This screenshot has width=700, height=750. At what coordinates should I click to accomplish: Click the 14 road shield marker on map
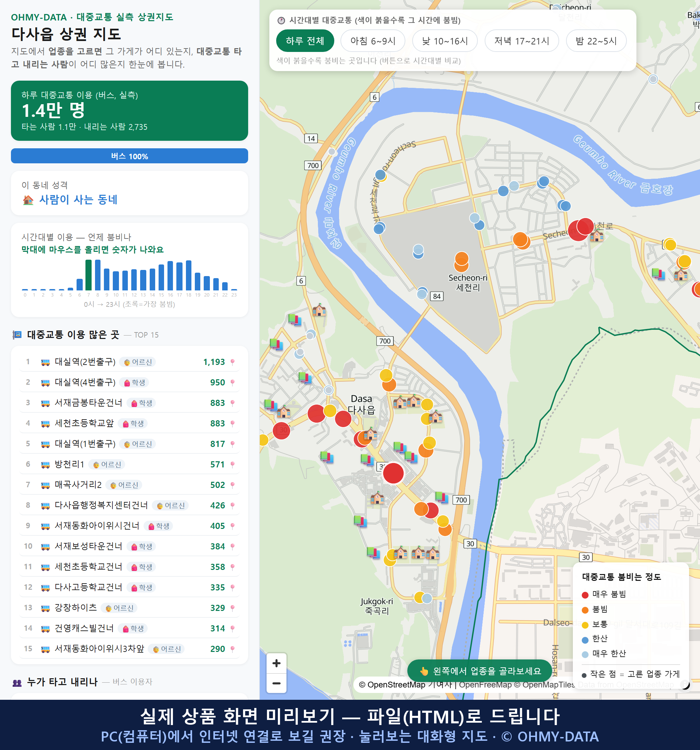pyautogui.click(x=311, y=138)
